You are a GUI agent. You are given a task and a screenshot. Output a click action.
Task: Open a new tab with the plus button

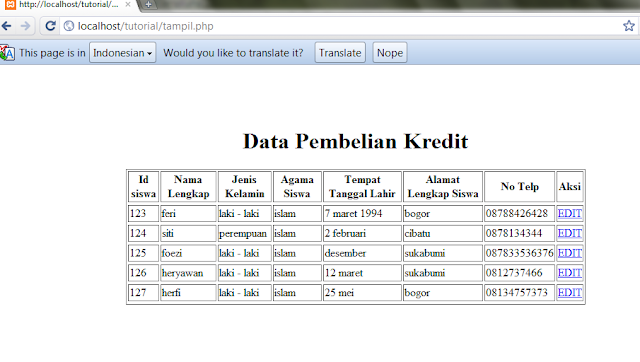point(149,4)
